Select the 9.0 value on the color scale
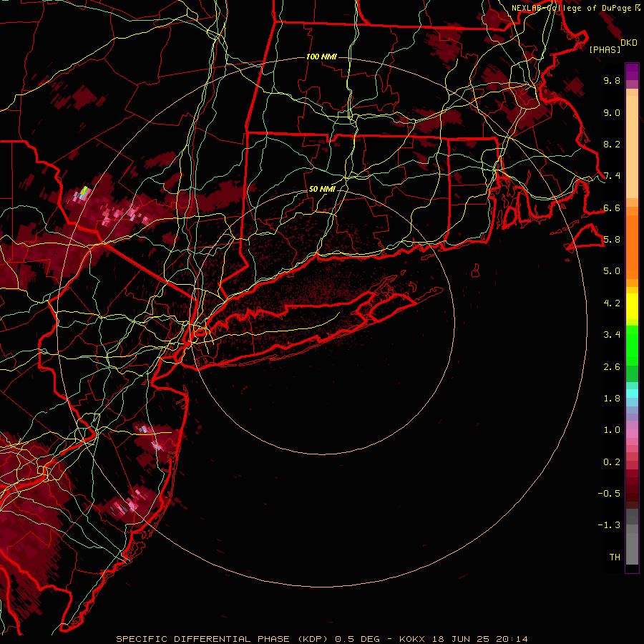Image resolution: width=644 pixels, height=644 pixels. [612, 112]
